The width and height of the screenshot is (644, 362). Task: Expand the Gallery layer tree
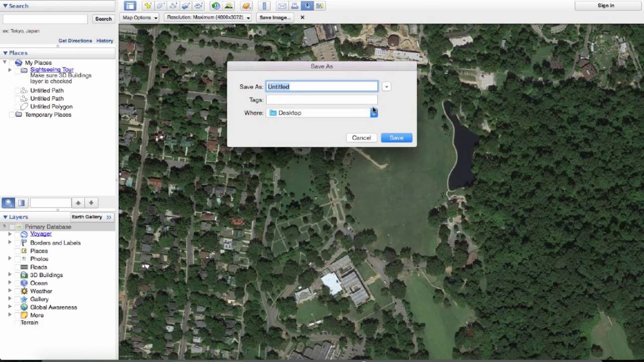coord(10,299)
